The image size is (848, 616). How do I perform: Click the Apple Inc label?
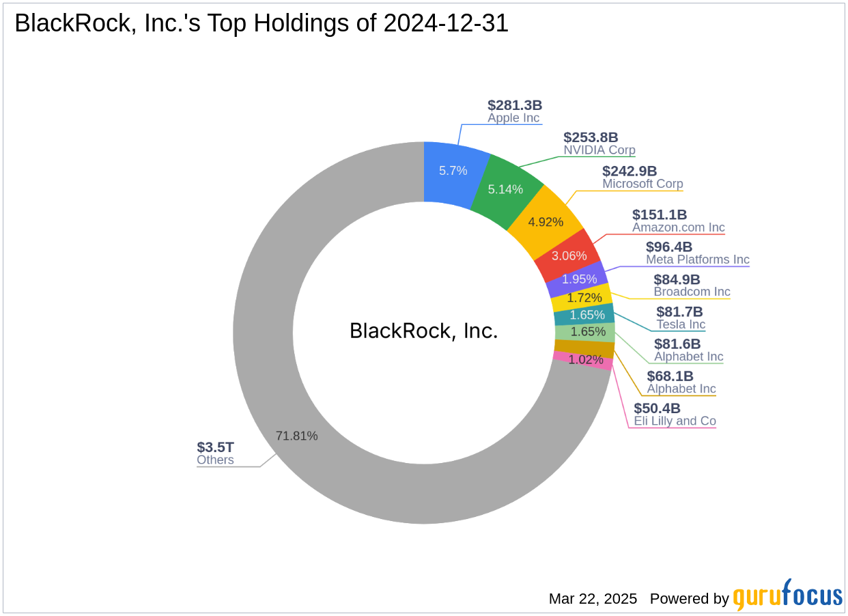[513, 118]
